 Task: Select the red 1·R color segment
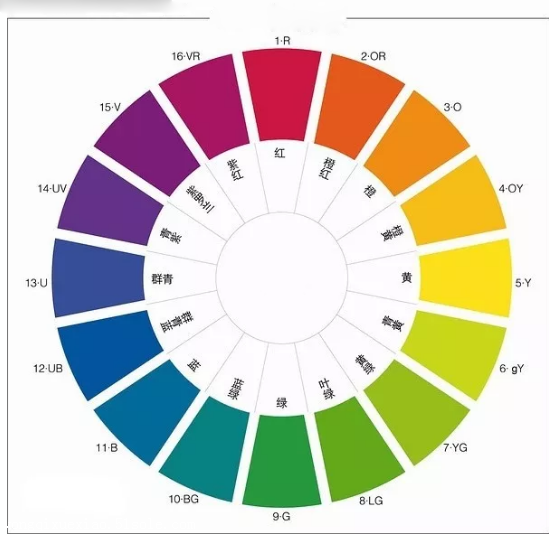[x=282, y=95]
